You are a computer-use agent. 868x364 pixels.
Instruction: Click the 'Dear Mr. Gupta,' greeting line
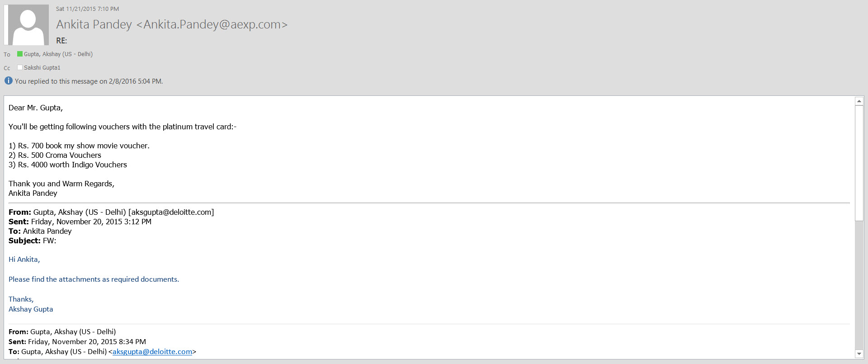pos(36,108)
